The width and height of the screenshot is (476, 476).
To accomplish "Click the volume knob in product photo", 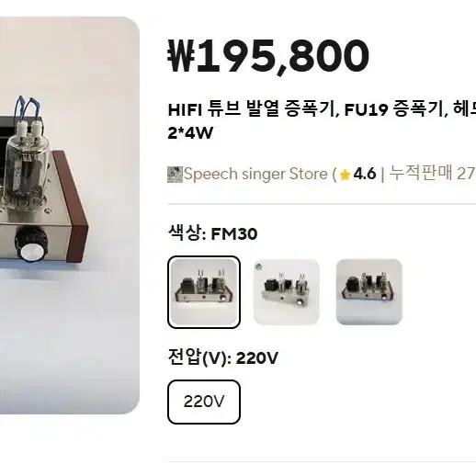I will coord(31,245).
